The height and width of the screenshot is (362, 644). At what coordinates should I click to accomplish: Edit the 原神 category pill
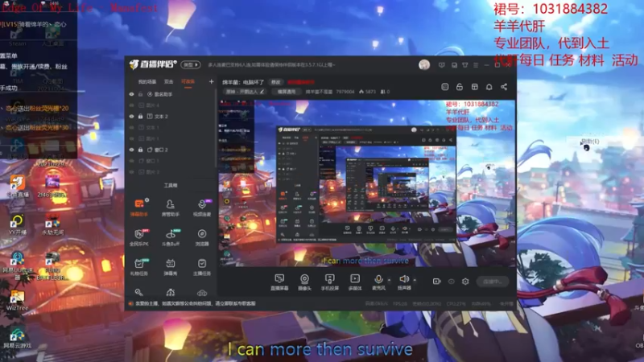coord(246,92)
